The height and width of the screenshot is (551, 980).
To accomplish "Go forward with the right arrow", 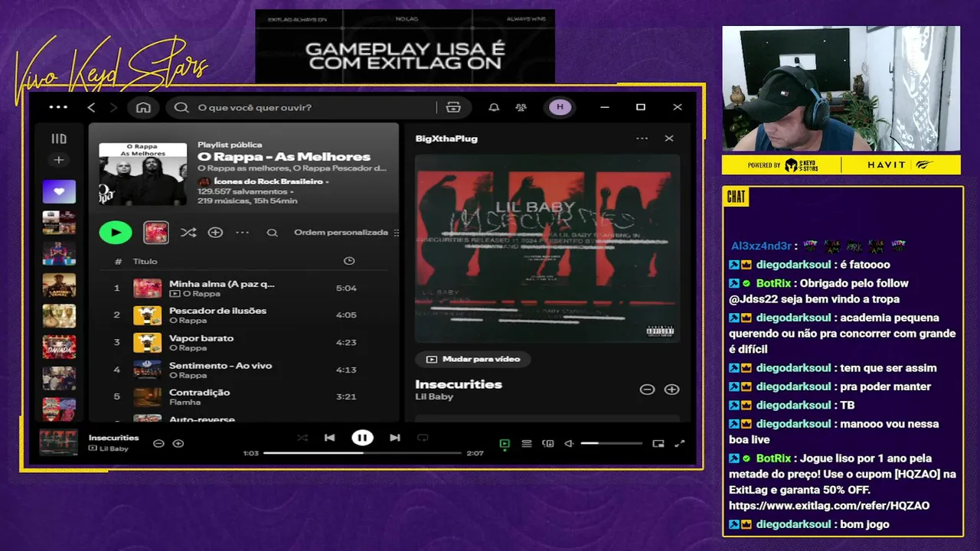I will click(x=113, y=107).
